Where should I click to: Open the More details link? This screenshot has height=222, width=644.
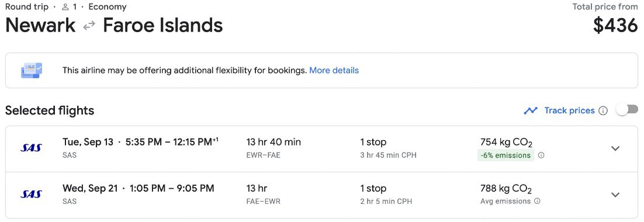pyautogui.click(x=334, y=71)
